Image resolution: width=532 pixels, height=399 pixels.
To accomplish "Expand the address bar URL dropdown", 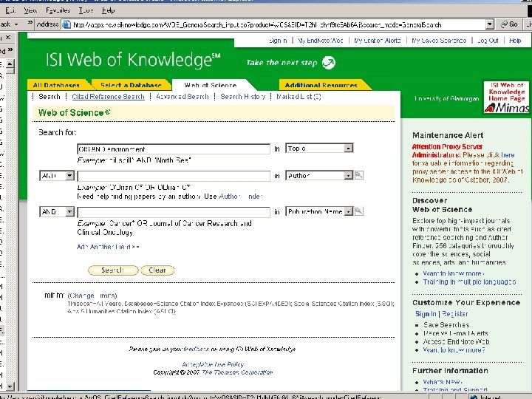I will point(490,24).
